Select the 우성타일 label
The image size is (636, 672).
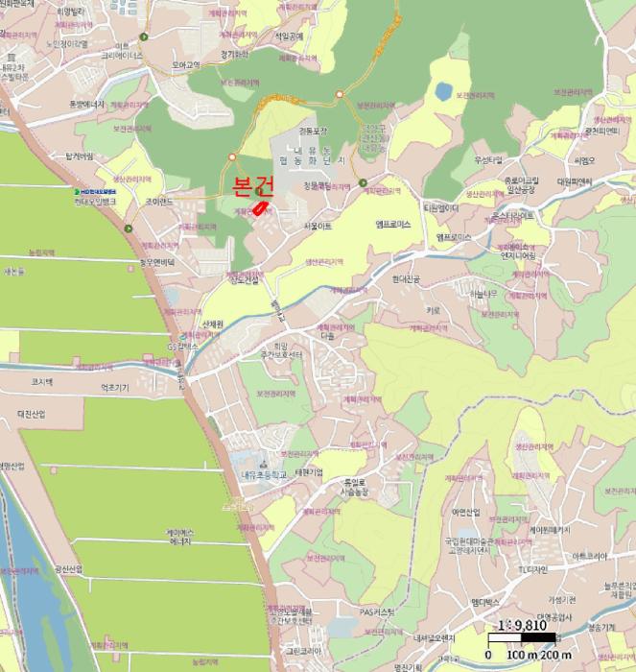(488, 160)
